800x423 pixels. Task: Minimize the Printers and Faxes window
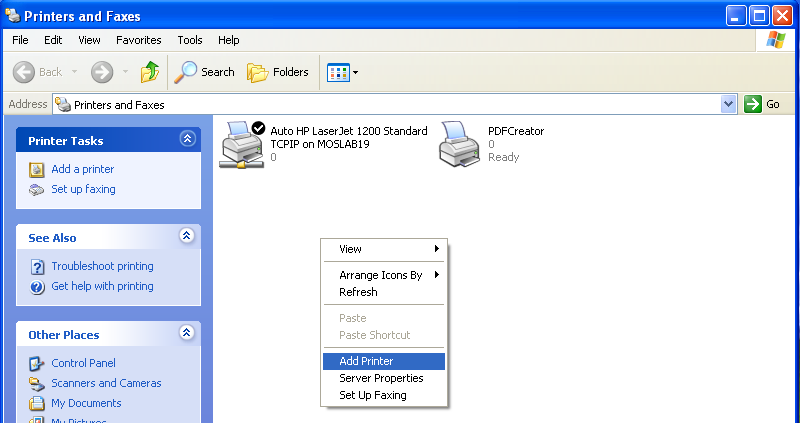click(736, 16)
